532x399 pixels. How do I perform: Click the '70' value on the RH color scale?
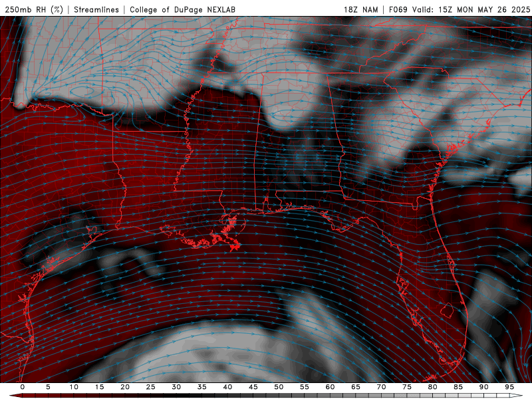[x=381, y=387]
